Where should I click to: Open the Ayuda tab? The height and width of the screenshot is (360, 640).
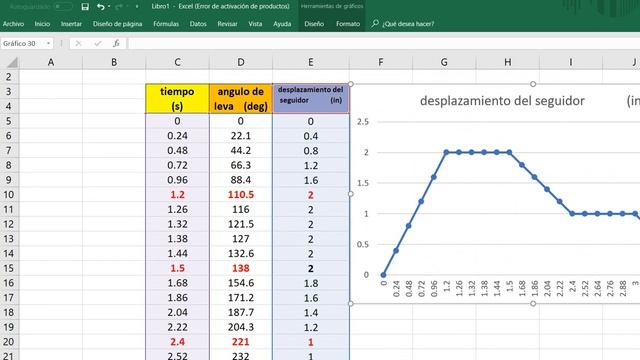click(282, 24)
